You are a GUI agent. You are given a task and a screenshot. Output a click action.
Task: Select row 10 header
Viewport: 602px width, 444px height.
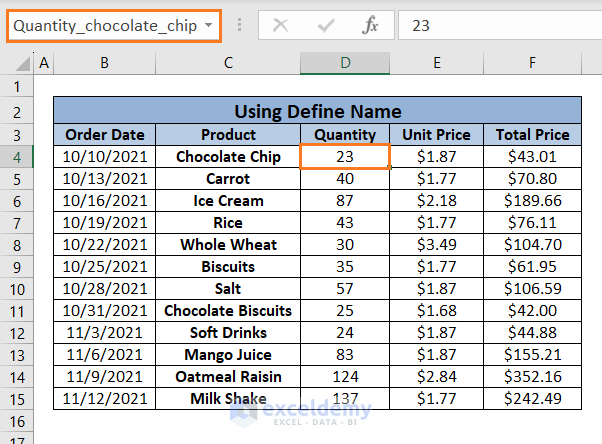[x=17, y=288]
